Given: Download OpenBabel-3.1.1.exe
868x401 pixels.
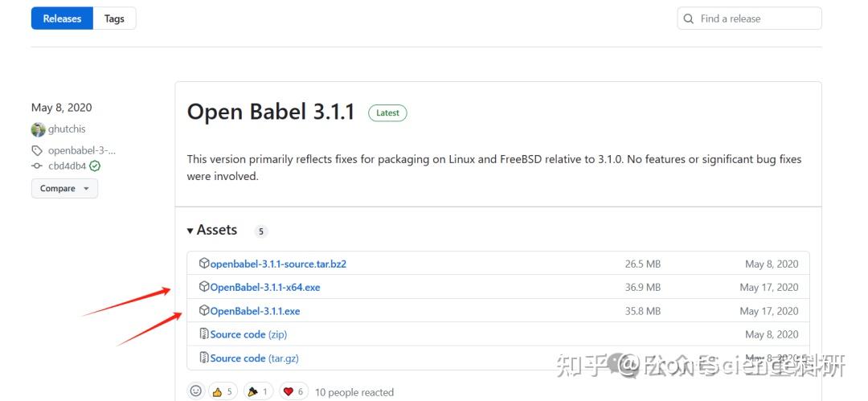Looking at the screenshot, I should pyautogui.click(x=255, y=311).
